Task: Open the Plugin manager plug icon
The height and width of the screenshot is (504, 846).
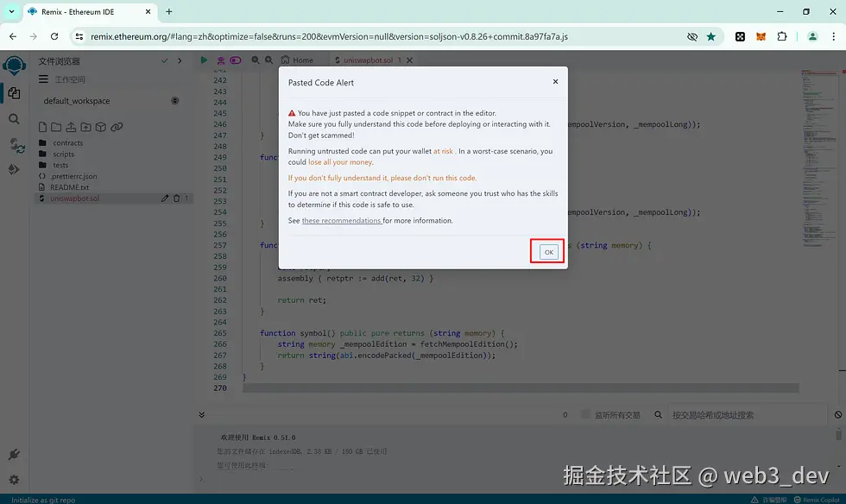Action: [x=14, y=454]
